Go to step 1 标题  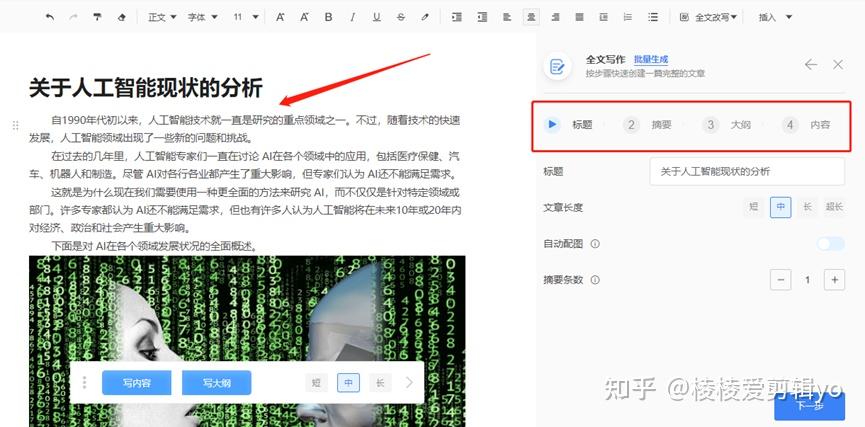tap(568, 125)
